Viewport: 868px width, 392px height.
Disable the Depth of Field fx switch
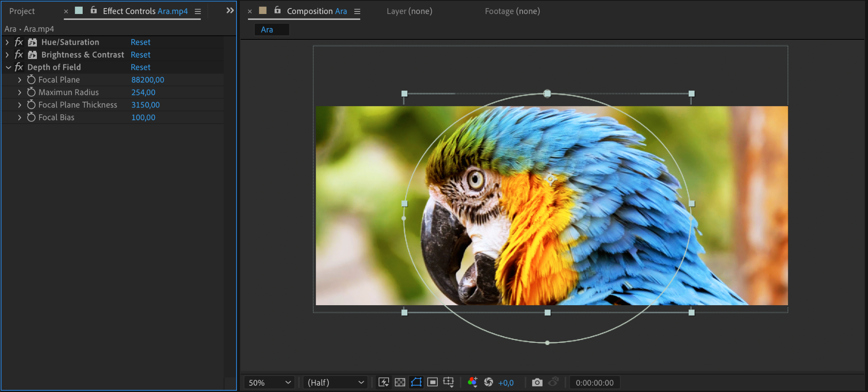[x=19, y=67]
